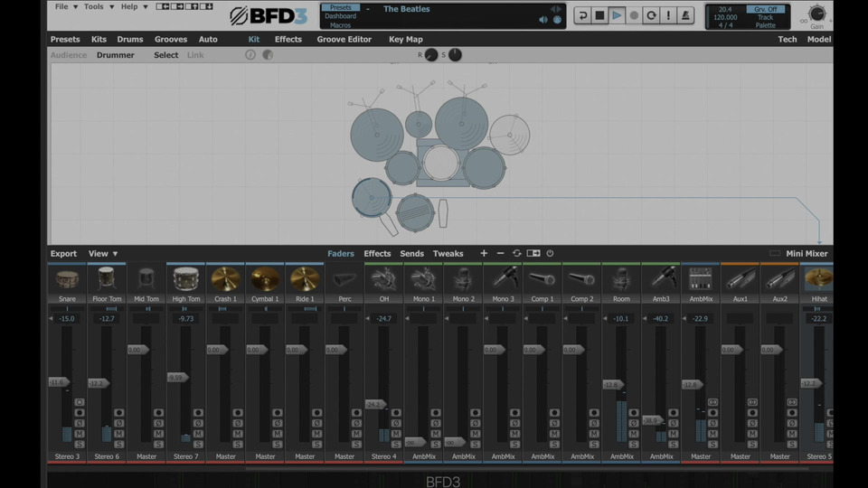Open the File menu dropdown

point(66,6)
